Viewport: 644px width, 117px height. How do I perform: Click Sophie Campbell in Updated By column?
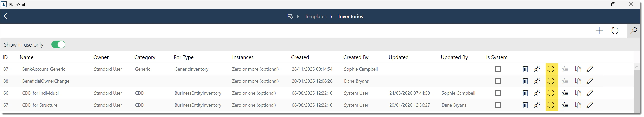458,93
